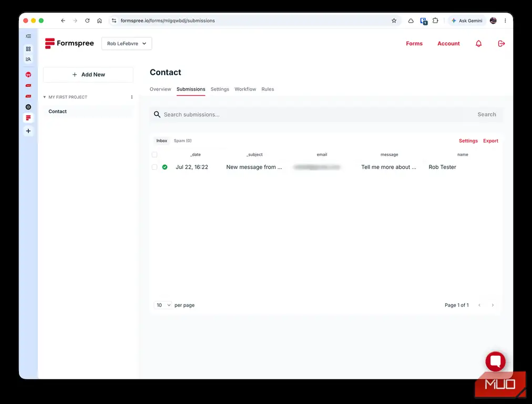Open the Spam (0) tab
The width and height of the screenshot is (532, 404).
[182, 140]
